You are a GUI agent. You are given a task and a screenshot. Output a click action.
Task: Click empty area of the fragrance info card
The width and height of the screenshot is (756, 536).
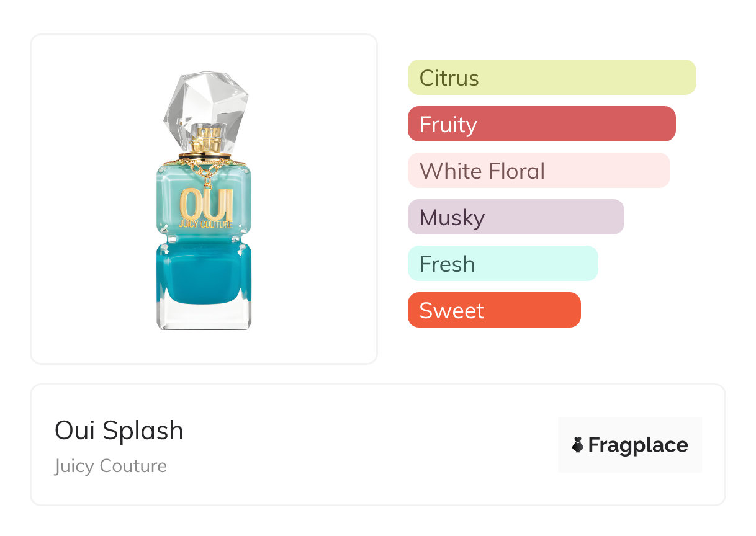[372, 447]
